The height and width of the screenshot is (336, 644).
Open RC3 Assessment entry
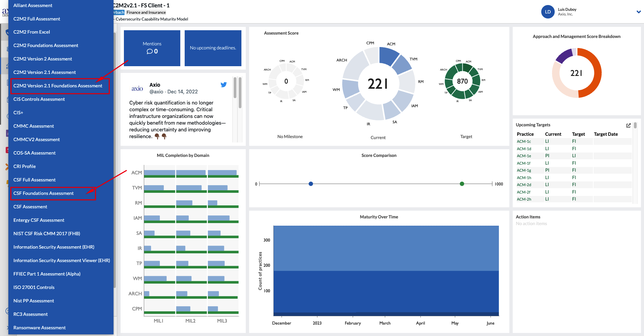click(x=31, y=314)
